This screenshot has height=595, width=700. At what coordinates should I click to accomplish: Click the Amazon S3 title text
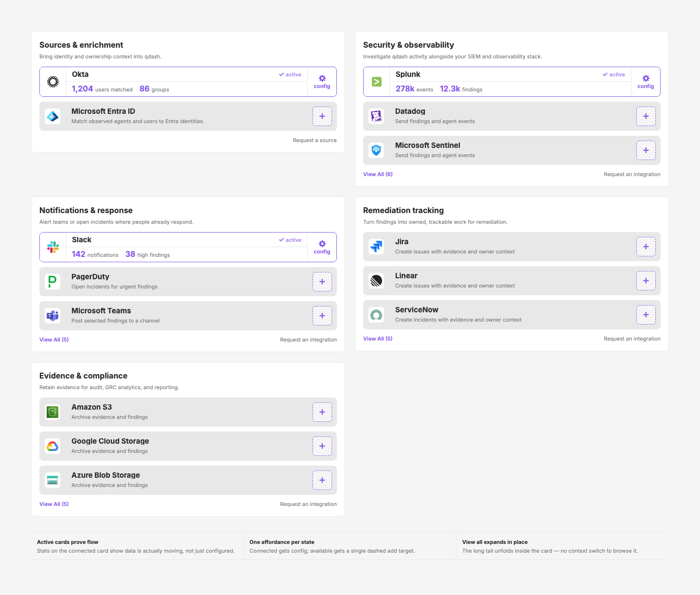(91, 407)
